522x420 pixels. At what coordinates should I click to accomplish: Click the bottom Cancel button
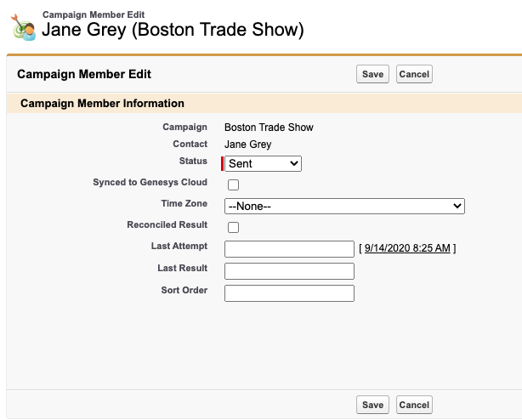tap(414, 405)
